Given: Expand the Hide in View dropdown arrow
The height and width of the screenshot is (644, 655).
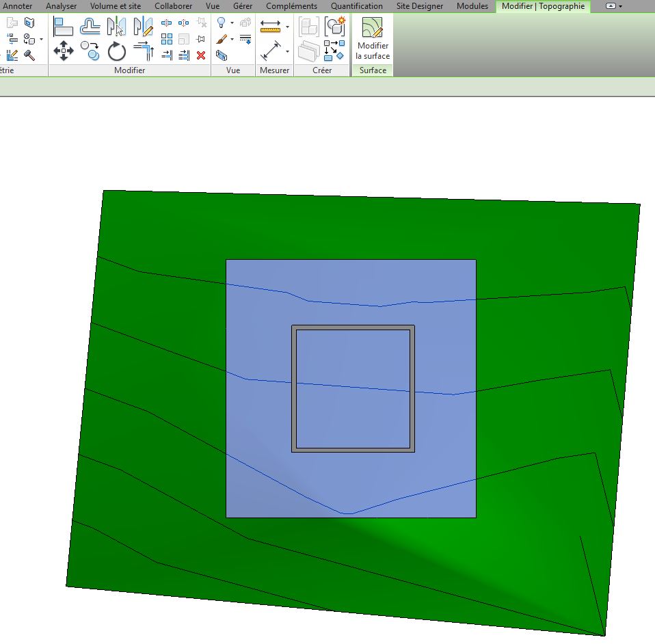Looking at the screenshot, I should click(232, 23).
